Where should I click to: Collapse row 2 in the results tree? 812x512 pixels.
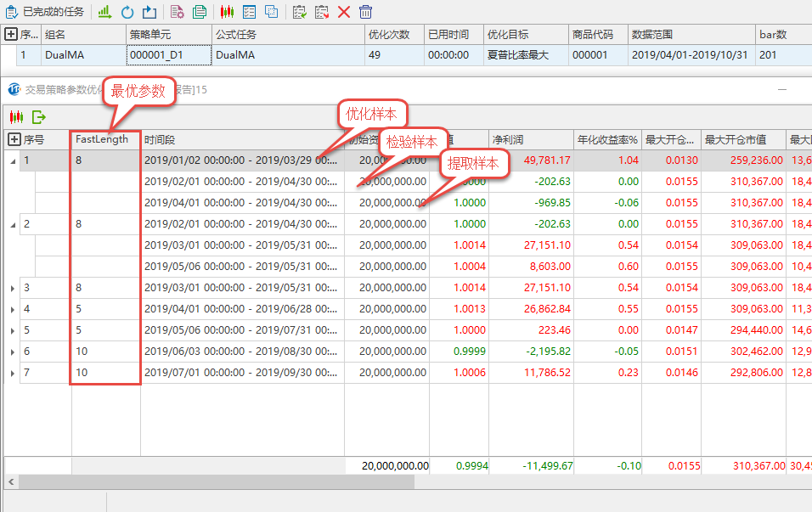(x=12, y=224)
